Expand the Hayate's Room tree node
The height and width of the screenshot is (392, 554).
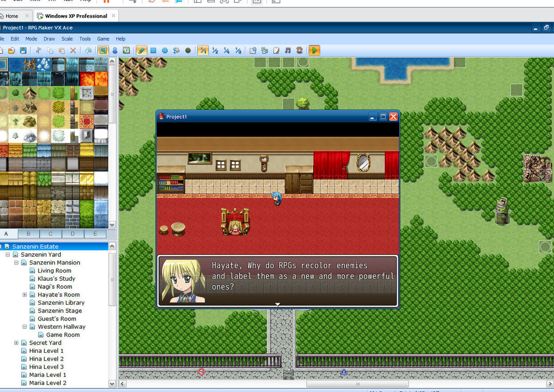25,295
